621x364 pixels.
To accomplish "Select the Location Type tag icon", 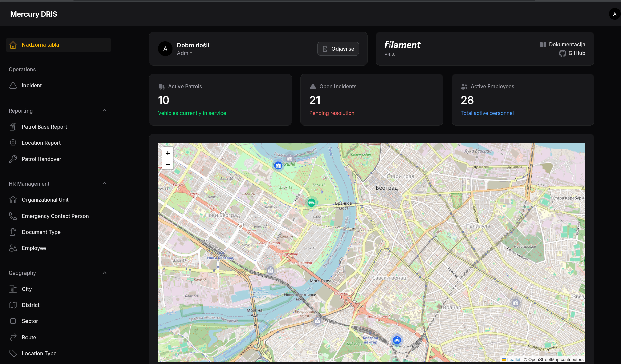I will [13, 353].
